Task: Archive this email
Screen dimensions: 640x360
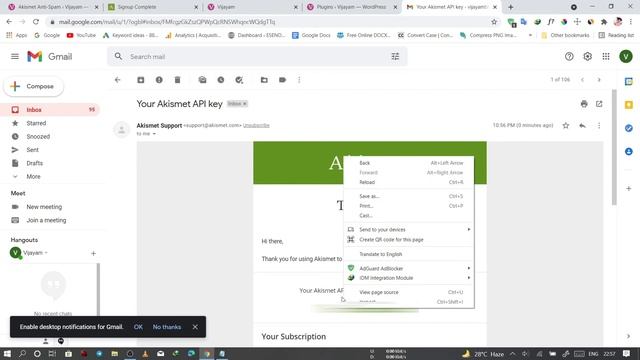Action: [141, 80]
